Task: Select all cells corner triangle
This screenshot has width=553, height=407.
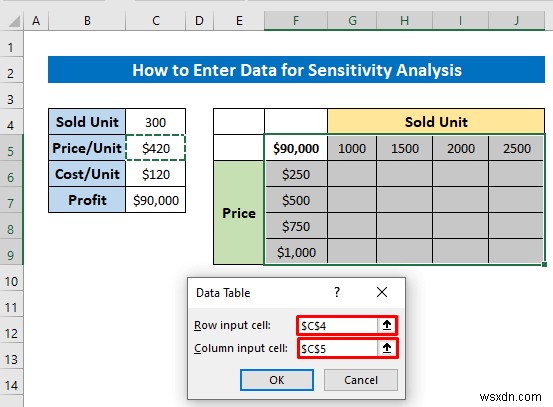Action: (15, 22)
